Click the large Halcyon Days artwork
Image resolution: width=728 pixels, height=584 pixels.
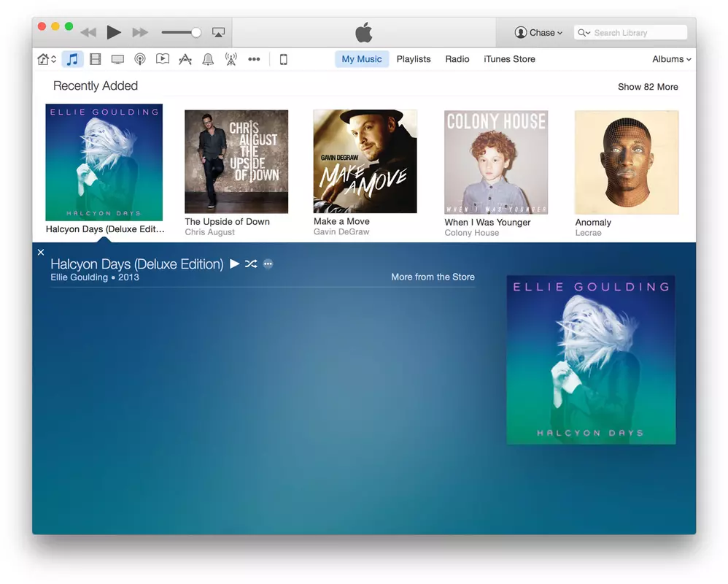tap(591, 360)
